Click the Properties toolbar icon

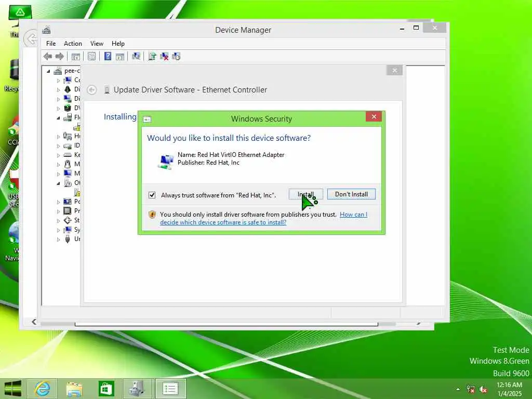[91, 56]
